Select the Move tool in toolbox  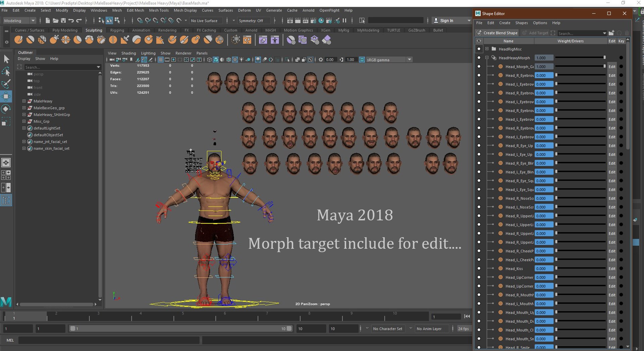pos(6,97)
